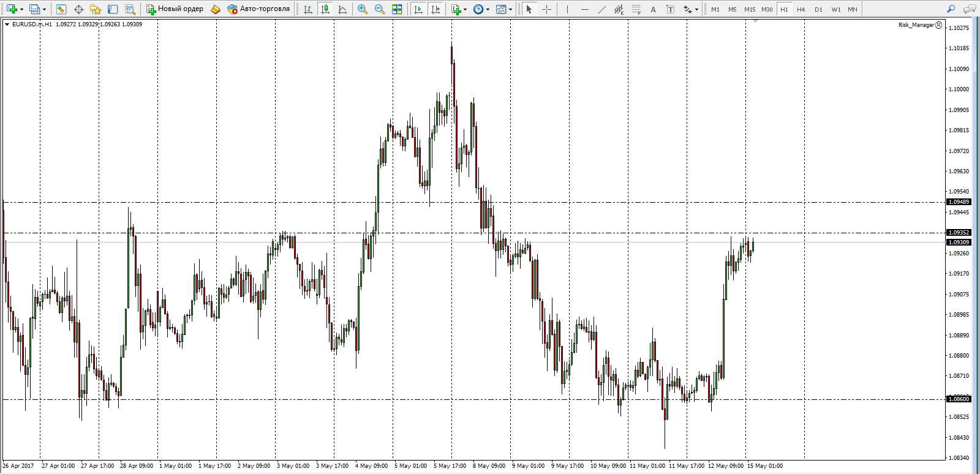Image resolution: width=980 pixels, height=474 pixels.
Task: Switch to line chart display
Action: 342,9
